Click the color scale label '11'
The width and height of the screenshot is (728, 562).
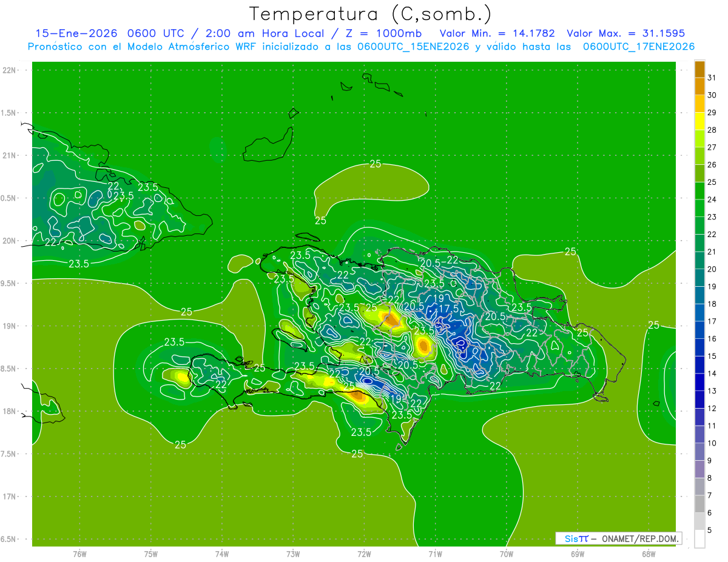point(712,426)
